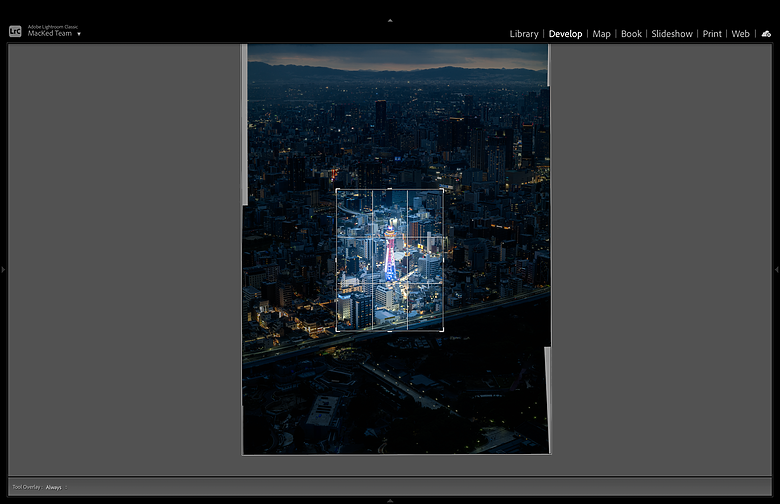Viewport: 780px width, 504px height.
Task: Show the left panel using edge arrow
Action: click(3, 270)
